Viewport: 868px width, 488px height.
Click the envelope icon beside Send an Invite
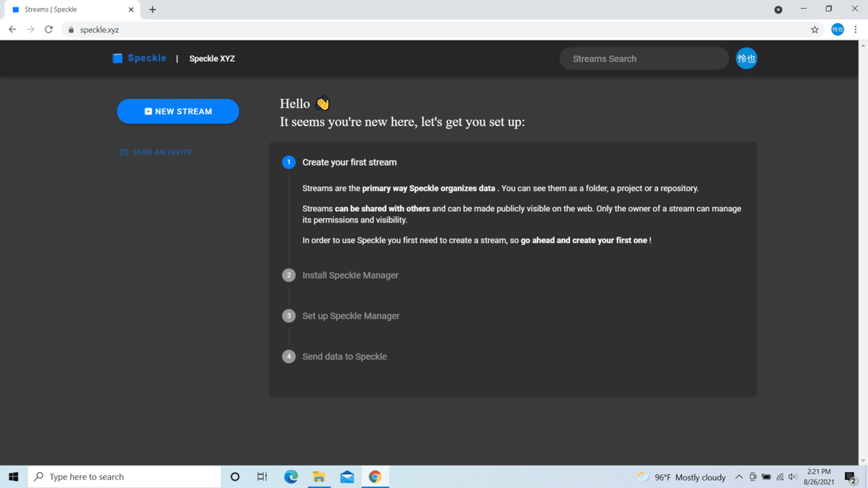(124, 153)
